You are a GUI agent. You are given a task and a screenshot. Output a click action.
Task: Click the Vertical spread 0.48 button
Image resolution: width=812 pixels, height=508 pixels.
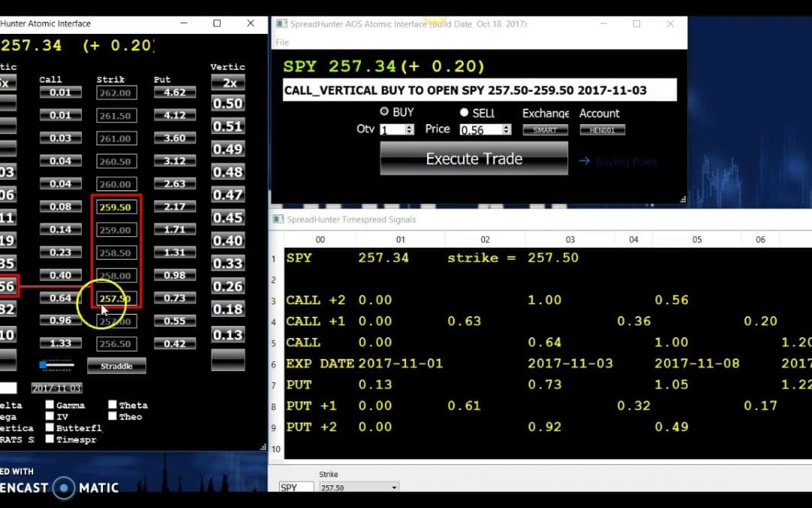pyautogui.click(x=228, y=172)
